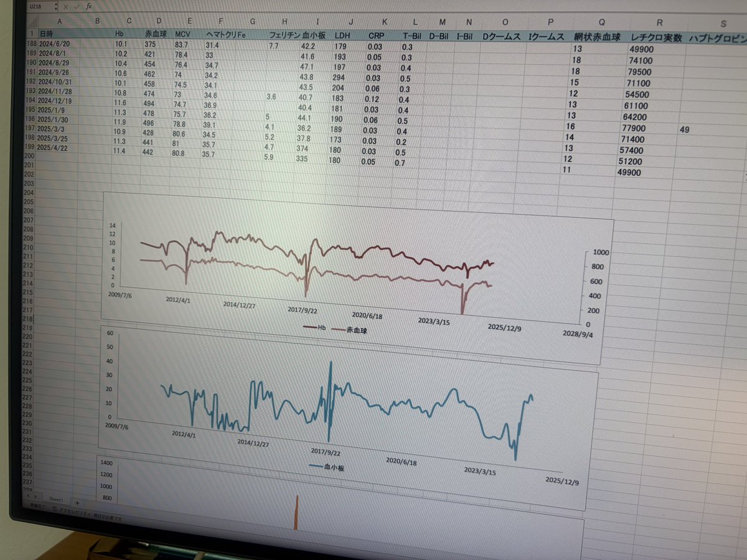Select the T-Bil value 0.7

(399, 162)
